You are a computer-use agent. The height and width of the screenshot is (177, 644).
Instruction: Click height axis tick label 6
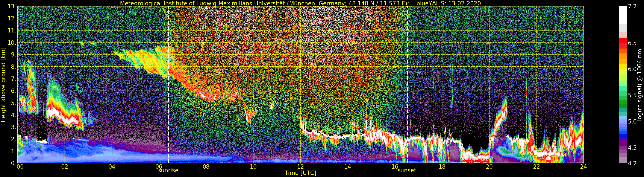14,91
